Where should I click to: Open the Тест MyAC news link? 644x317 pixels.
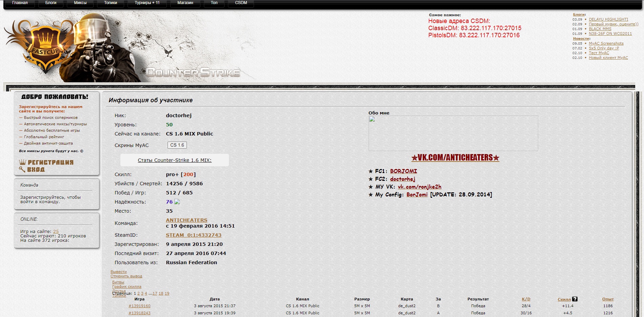[x=599, y=53]
